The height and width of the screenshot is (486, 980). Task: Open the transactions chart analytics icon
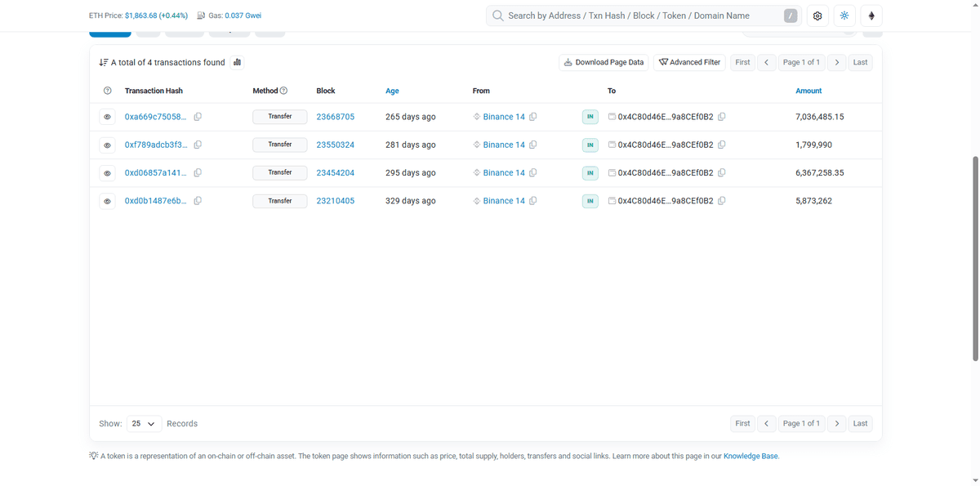237,62
